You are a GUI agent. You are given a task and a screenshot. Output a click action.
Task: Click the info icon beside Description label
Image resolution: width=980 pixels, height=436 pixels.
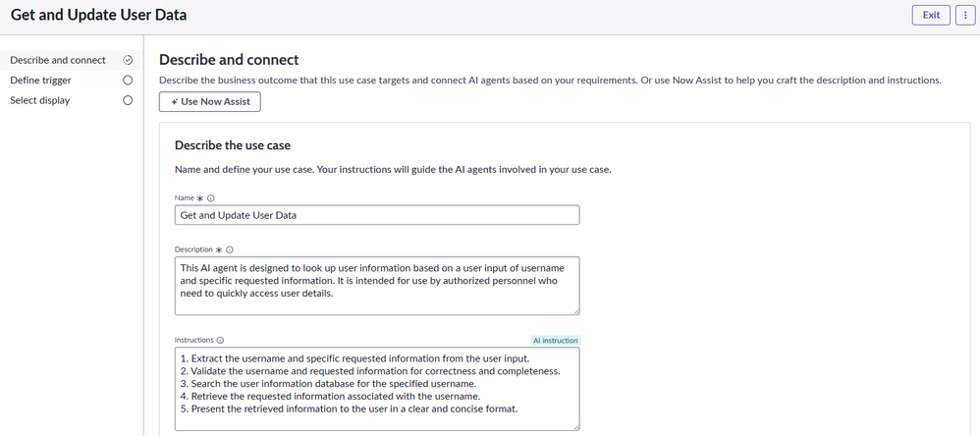(x=230, y=249)
